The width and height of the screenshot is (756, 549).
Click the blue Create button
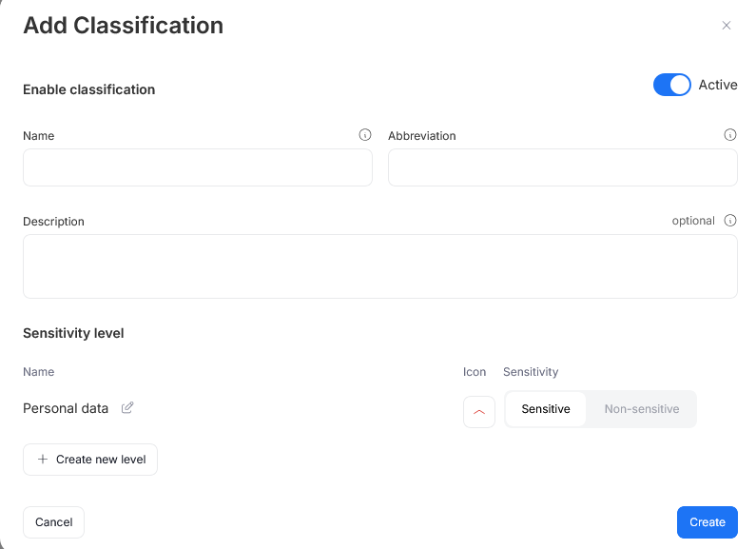point(707,522)
